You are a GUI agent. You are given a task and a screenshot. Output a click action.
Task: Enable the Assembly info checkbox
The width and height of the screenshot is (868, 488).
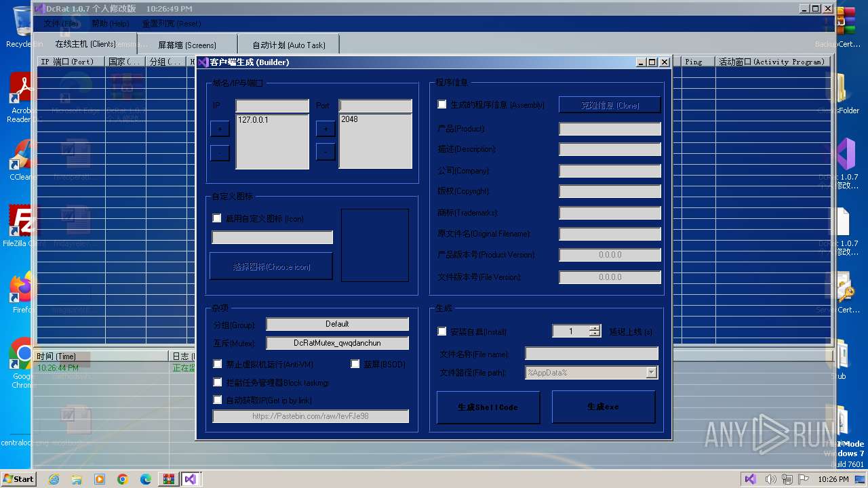[442, 104]
